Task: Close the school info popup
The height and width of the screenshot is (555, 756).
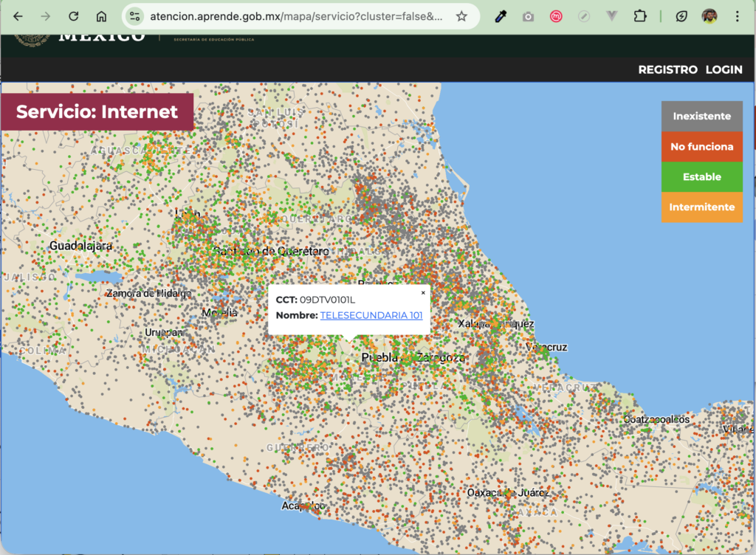Action: pos(423,293)
